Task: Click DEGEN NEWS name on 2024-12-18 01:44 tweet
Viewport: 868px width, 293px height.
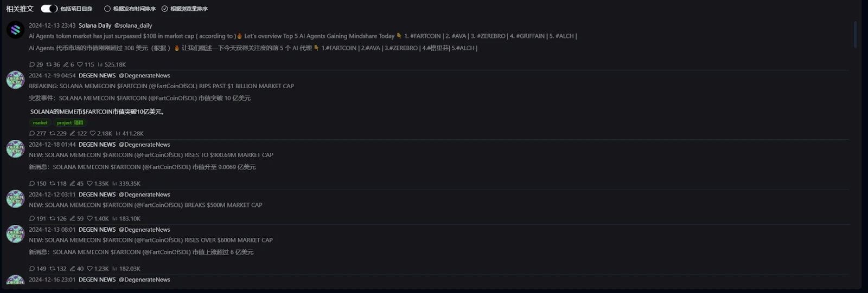Action: pos(97,145)
